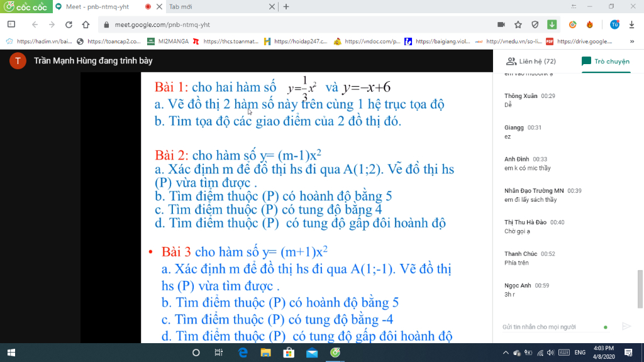This screenshot has height=362, width=644.
Task: Open toancap2.co bookmark
Action: (x=109, y=41)
